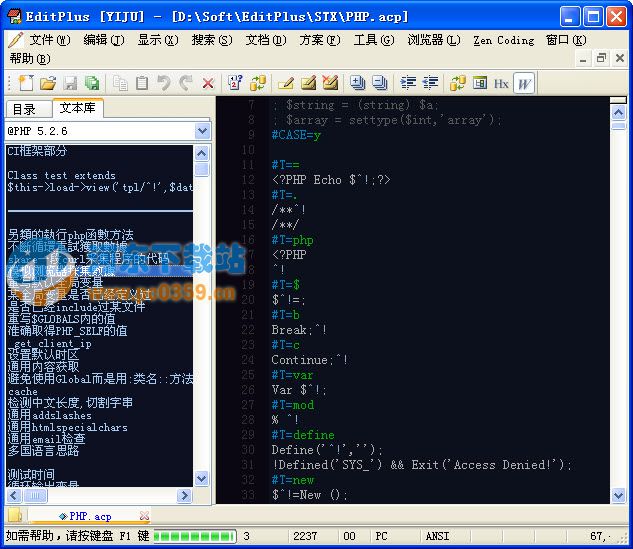Click the Save All icon
Viewport: 633px width, 549px height.
tap(92, 83)
